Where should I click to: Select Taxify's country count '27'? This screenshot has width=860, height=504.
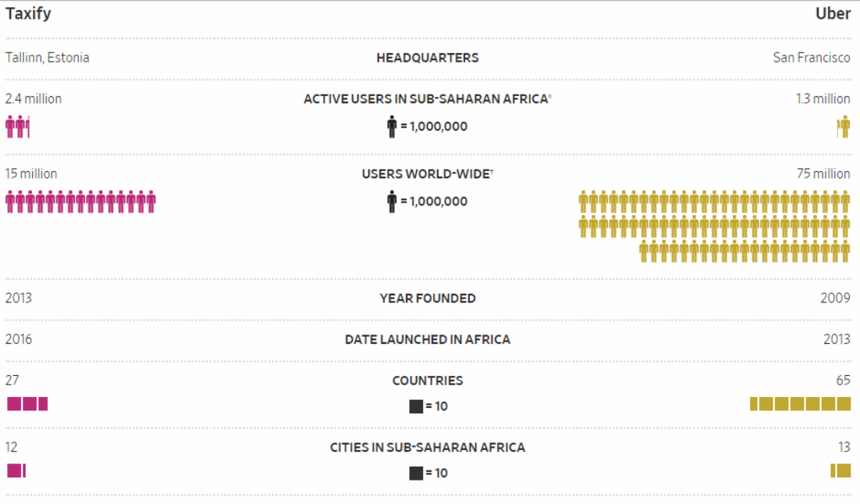pyautogui.click(x=12, y=381)
